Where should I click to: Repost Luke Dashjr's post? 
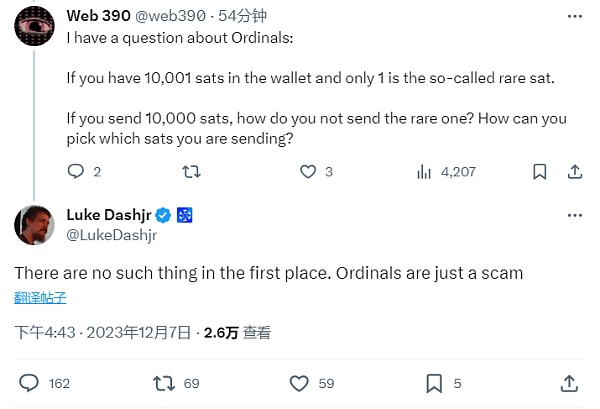[x=163, y=383]
